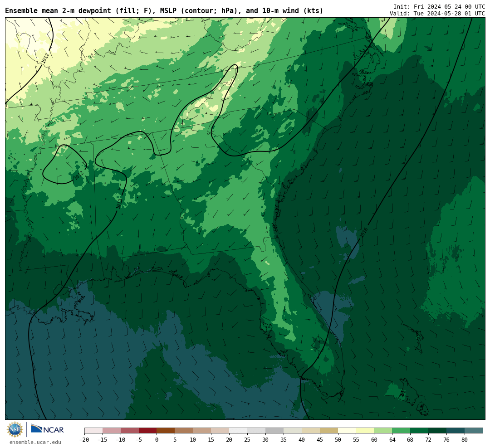Click the colorbar swatch between 45 and 50
This screenshot has height=448, width=490.
[329, 431]
